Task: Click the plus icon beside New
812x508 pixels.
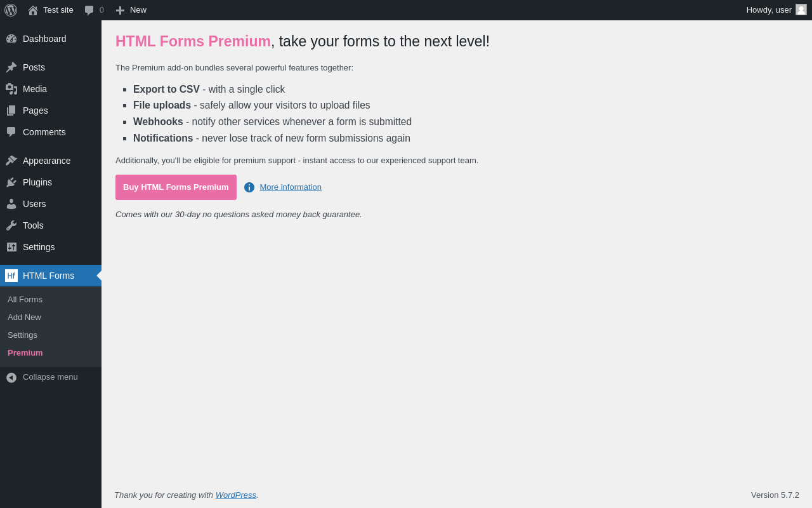Action: click(x=120, y=10)
